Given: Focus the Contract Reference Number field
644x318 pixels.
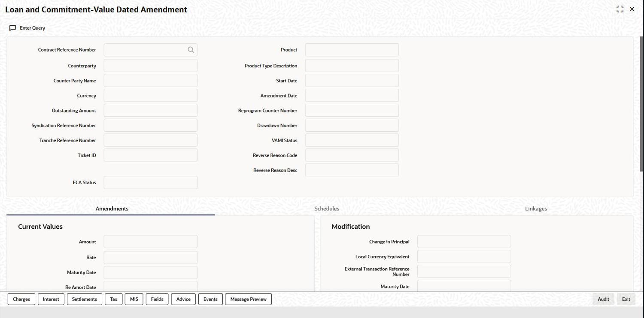Looking at the screenshot, I should pos(150,50).
